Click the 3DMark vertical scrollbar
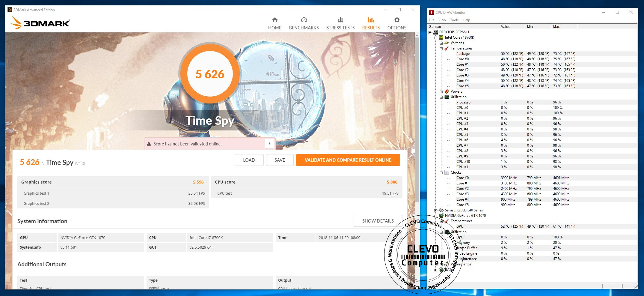644x296 pixels. click(417, 120)
